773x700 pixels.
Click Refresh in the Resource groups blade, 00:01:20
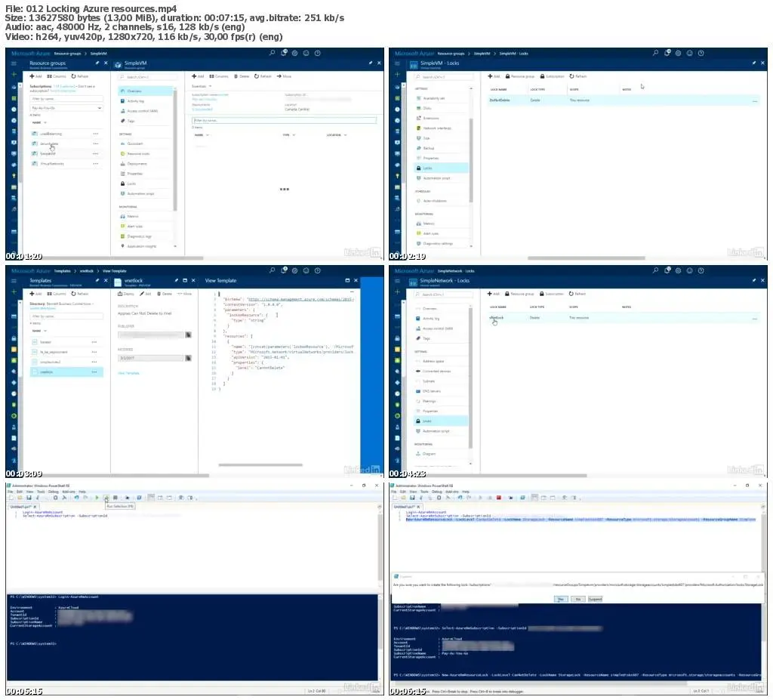point(80,76)
